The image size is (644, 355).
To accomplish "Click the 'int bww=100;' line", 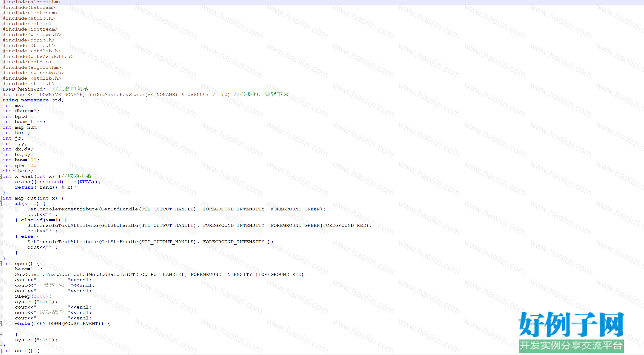I will coord(21,160).
